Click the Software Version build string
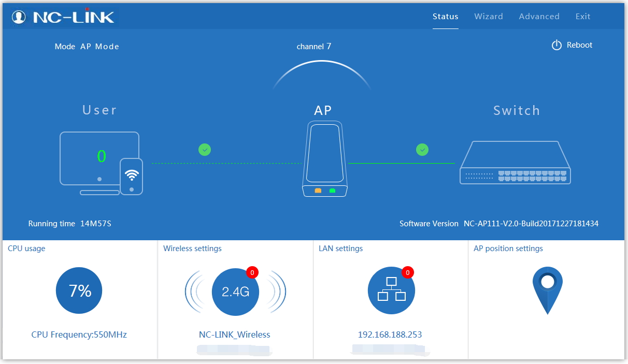 pos(531,224)
